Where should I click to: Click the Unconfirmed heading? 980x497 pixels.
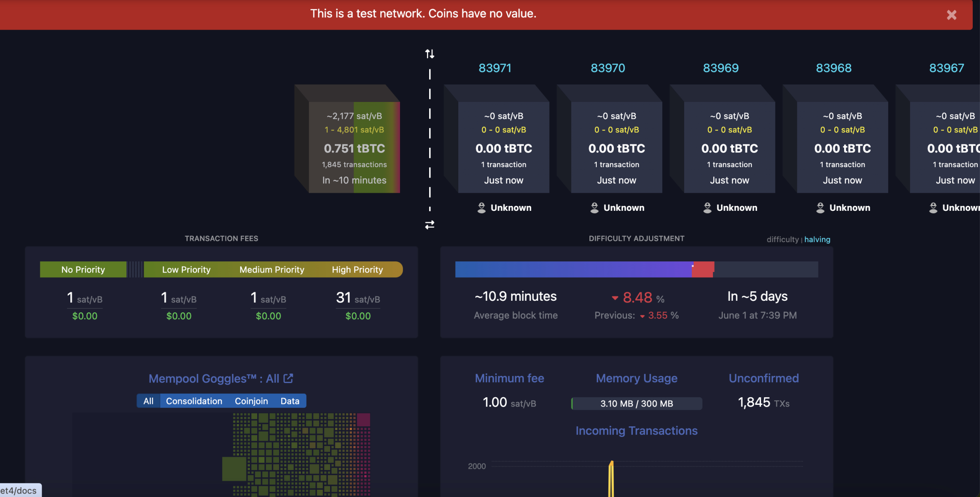[x=764, y=378]
